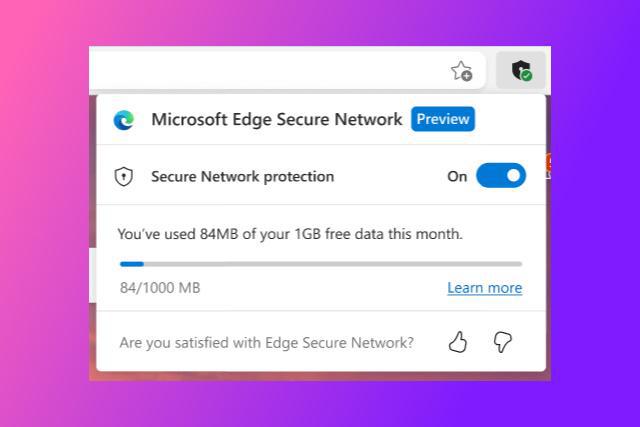Give a thumbs up for Secure Network
The height and width of the screenshot is (427, 640).
click(x=458, y=342)
